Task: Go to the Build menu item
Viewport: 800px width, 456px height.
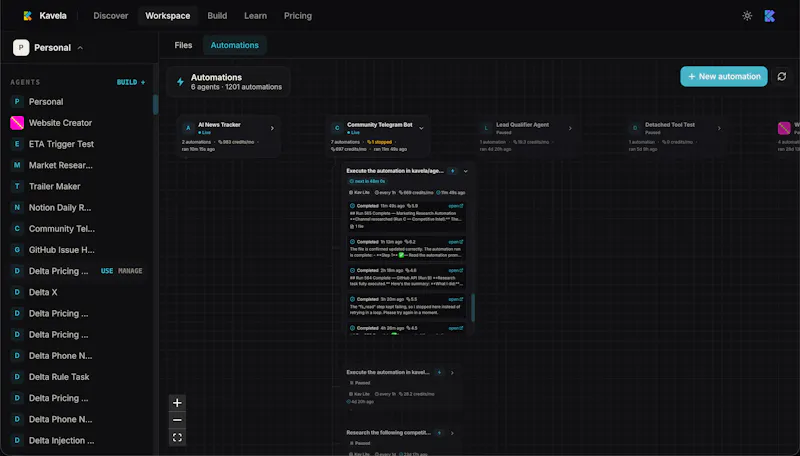Action: pos(217,16)
